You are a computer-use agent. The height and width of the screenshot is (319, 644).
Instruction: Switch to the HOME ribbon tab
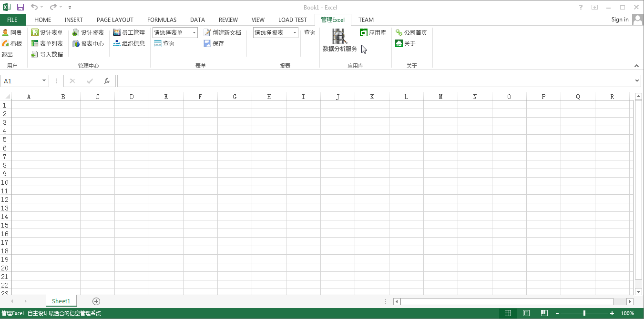click(x=43, y=20)
